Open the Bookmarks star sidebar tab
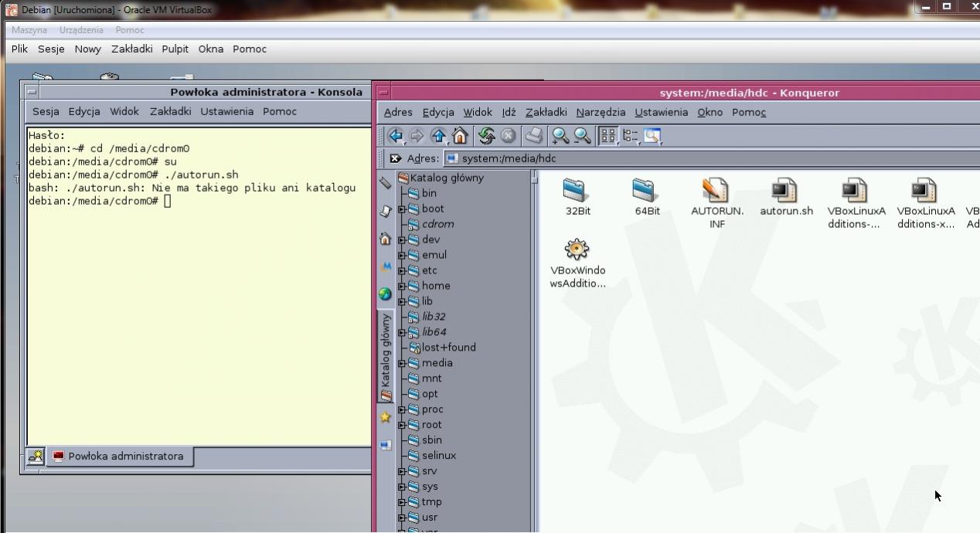This screenshot has height=533, width=980. pyautogui.click(x=385, y=417)
